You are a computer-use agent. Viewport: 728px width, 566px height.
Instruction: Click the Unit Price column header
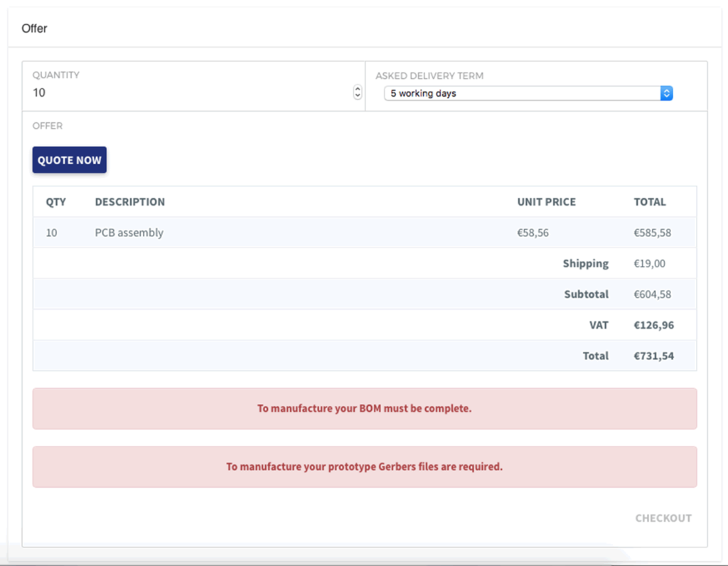pos(546,202)
